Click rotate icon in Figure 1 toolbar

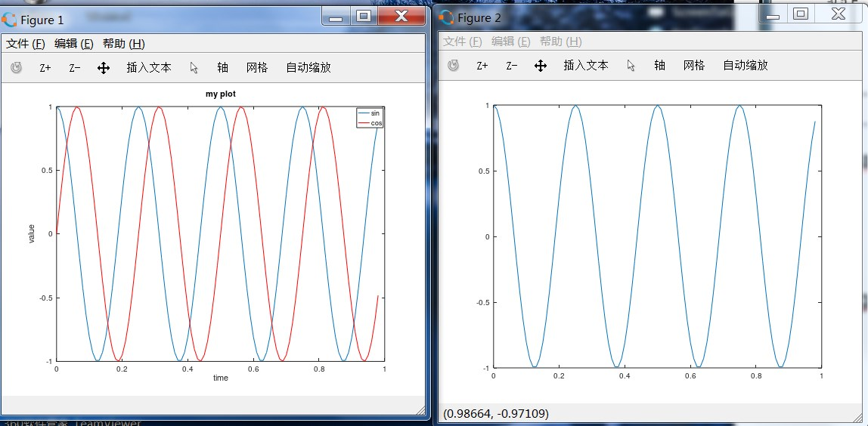17,67
